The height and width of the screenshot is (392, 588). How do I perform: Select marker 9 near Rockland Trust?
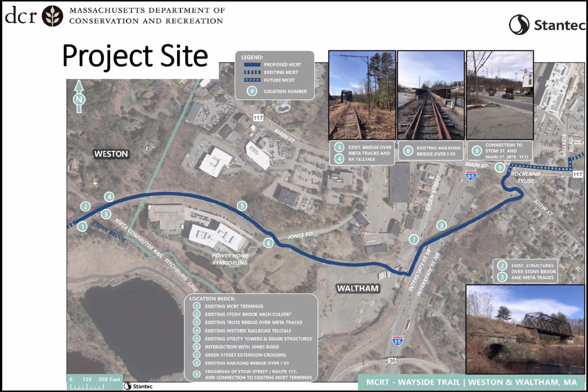(x=500, y=167)
